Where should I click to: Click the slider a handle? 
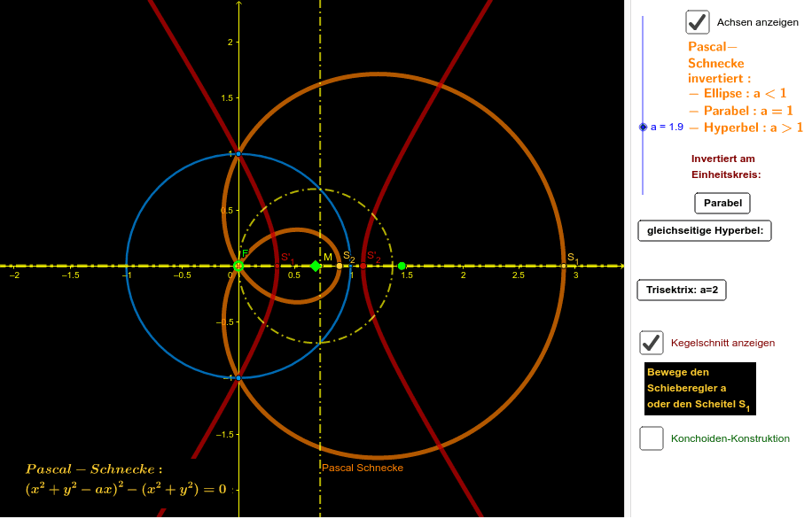[644, 127]
